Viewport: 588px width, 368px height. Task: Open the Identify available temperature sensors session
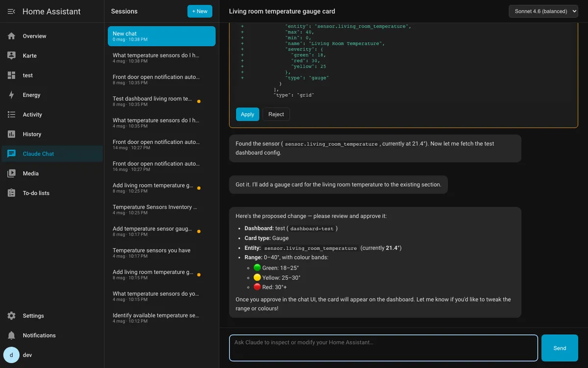(x=162, y=317)
